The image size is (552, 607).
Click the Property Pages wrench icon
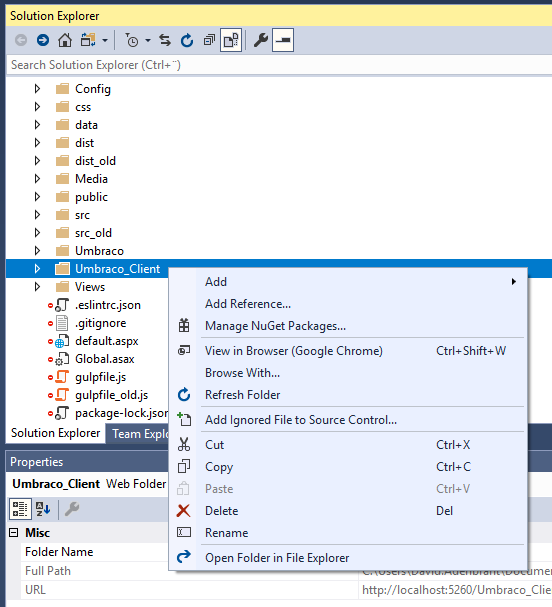[x=72, y=509]
